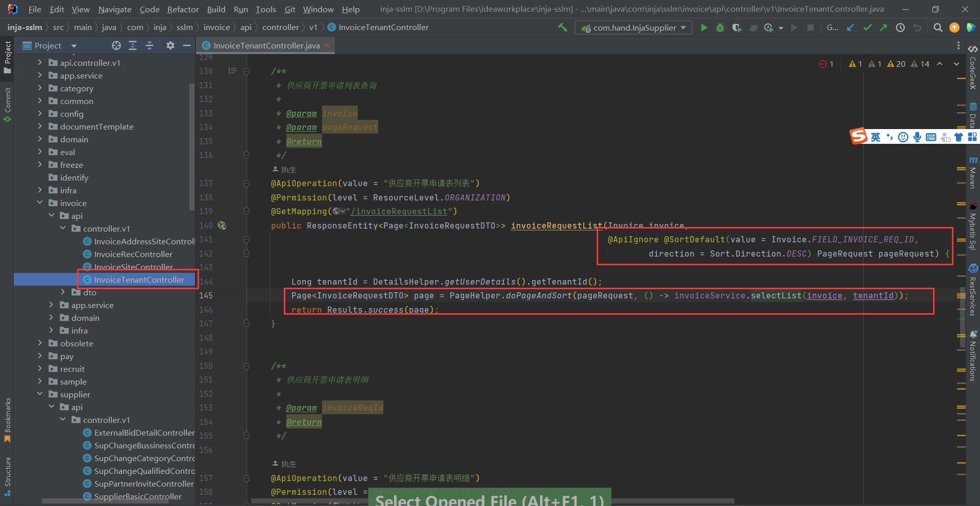Click the rendered doc icon at line 130
The height and width of the screenshot is (506, 980).
pos(233,71)
